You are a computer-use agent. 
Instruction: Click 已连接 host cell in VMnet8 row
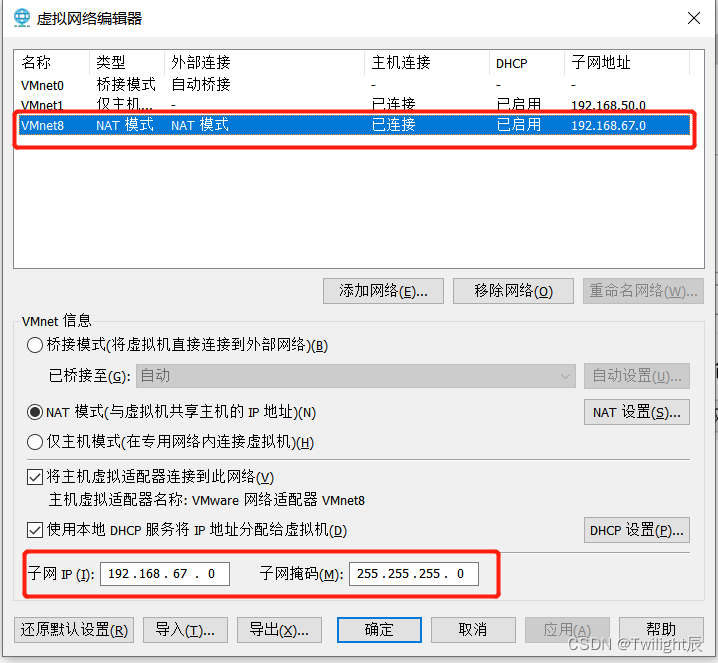coord(393,125)
